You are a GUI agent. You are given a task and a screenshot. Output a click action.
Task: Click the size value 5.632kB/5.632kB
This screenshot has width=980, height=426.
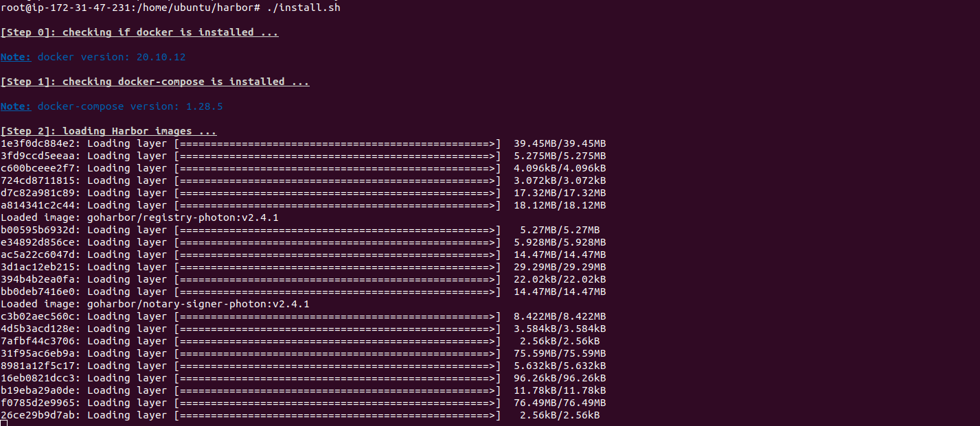560,366
